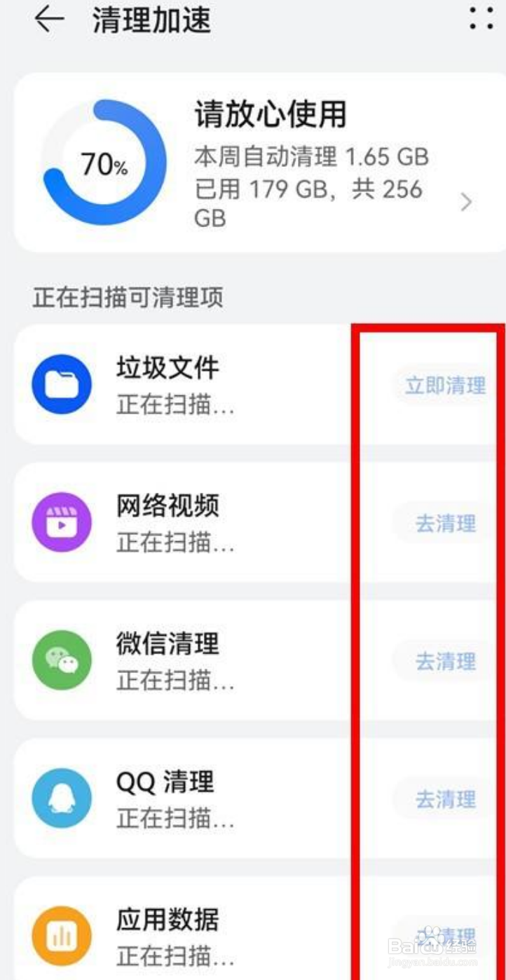This screenshot has height=980, width=506.
Task: Click 去清理 next to 网络视频
Action: pos(446,523)
